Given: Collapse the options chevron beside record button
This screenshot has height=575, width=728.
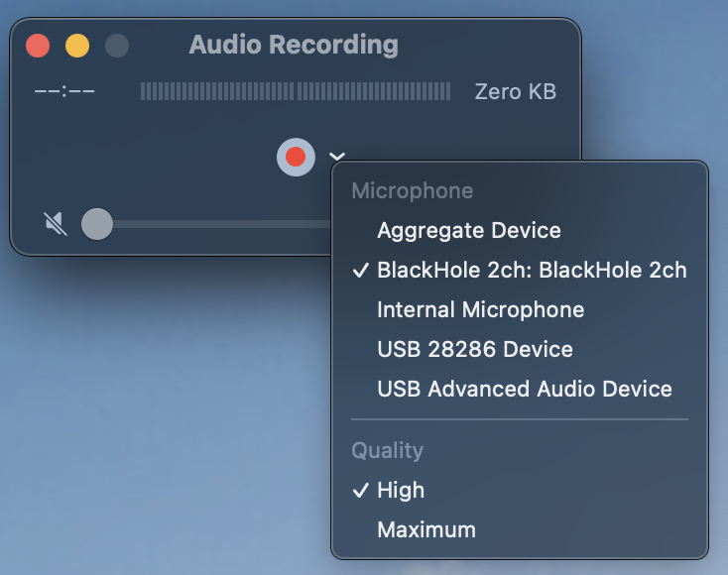Looking at the screenshot, I should 337,156.
